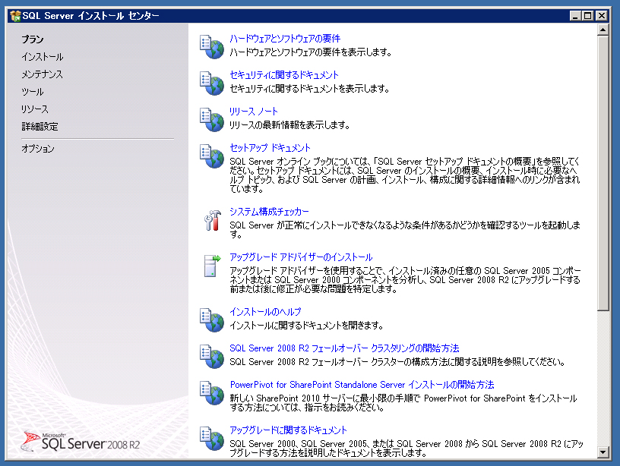620x466 pixels.
Task: Open the メンテナンス category
Action: tap(42, 74)
